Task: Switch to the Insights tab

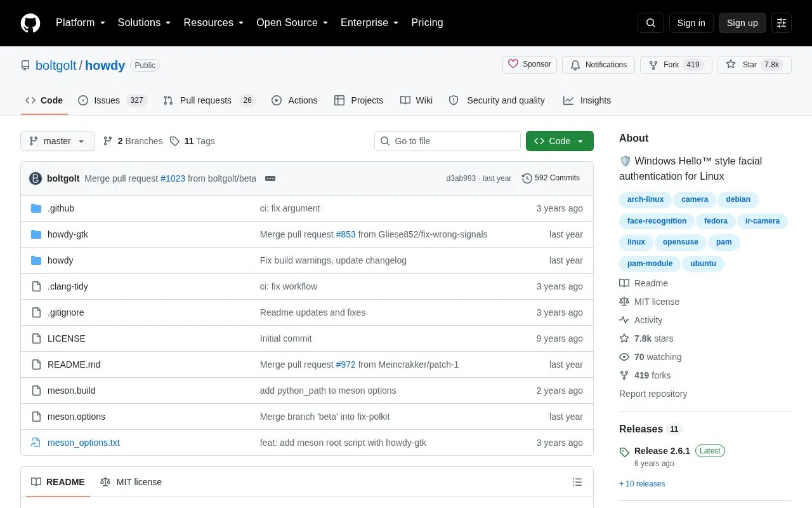Action: tap(587, 100)
